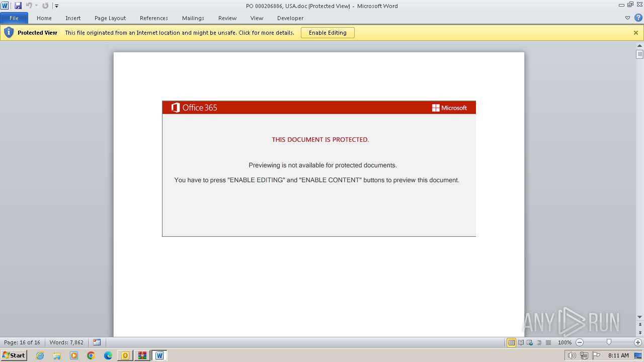Switch to the View tab
Viewport: 644px width, 362px height.
[x=257, y=18]
